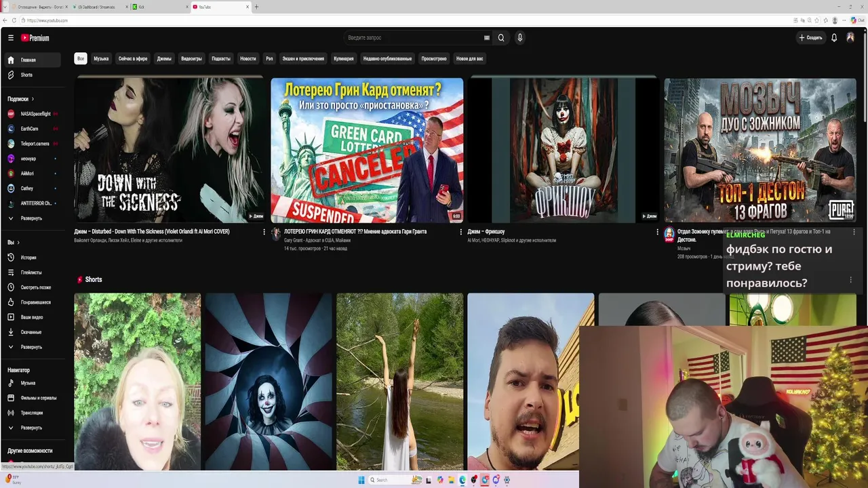Expand Развернуть under the Вы section

tap(33, 347)
